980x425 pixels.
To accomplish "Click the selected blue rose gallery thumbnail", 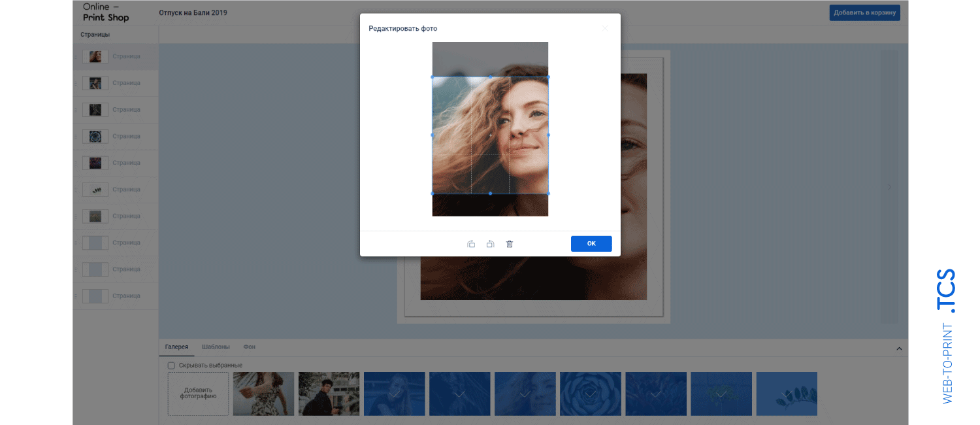I will click(x=590, y=394).
